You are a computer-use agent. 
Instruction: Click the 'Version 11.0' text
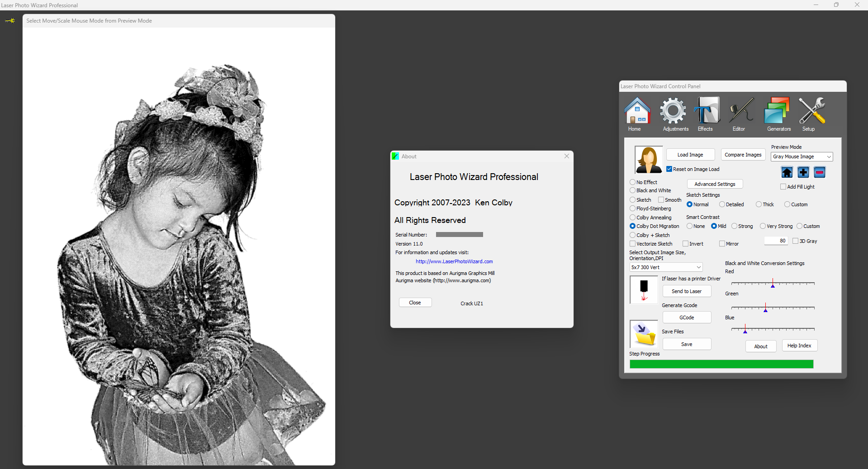click(409, 244)
